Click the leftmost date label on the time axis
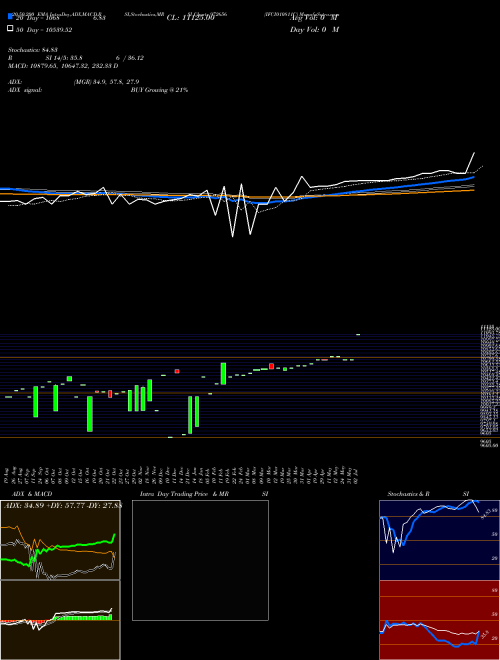 click(8, 475)
